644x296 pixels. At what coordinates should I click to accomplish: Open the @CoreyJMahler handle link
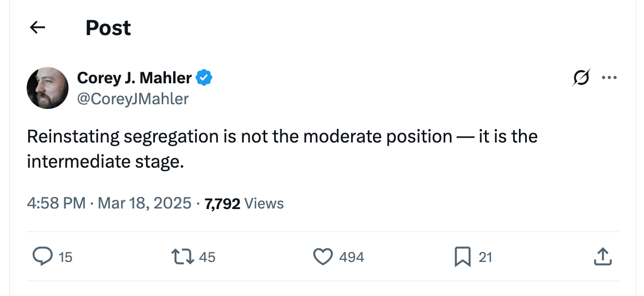tap(133, 98)
